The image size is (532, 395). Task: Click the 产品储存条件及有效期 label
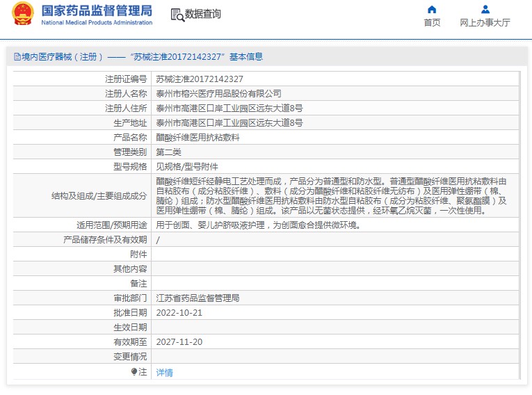click(105, 240)
